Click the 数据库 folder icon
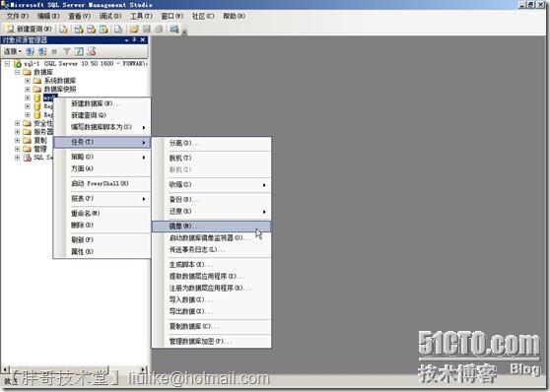This screenshot has height=392, width=550. click(x=27, y=72)
